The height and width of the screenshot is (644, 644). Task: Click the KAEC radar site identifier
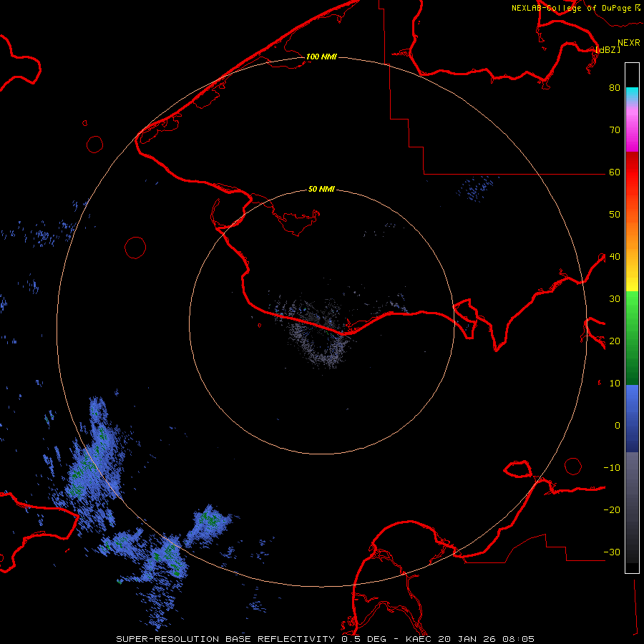point(419,639)
